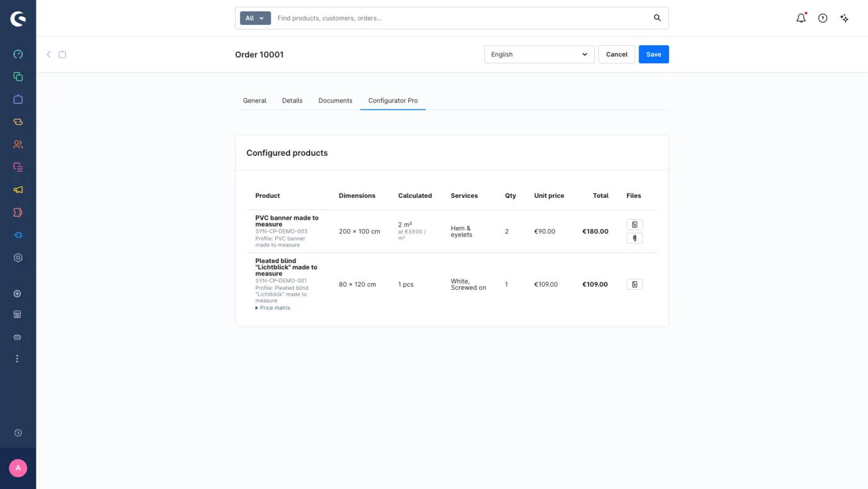Open the paperclip attachment for PVC banner
868x489 pixels.
(634, 238)
